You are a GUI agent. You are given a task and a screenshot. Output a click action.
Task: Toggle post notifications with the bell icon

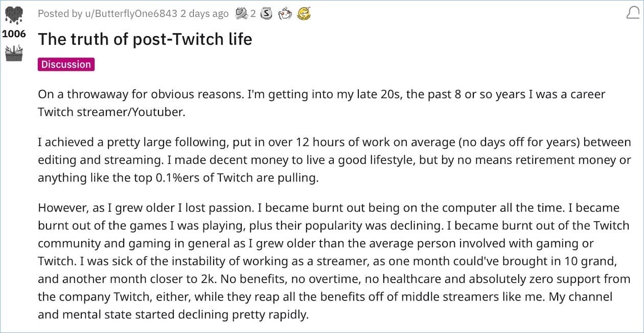631,14
